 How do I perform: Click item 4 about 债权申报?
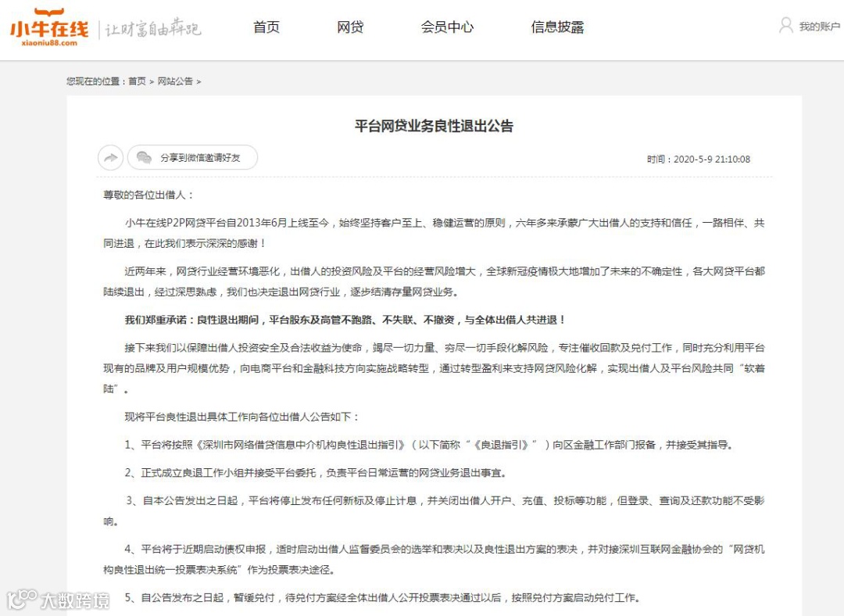tap(434, 560)
